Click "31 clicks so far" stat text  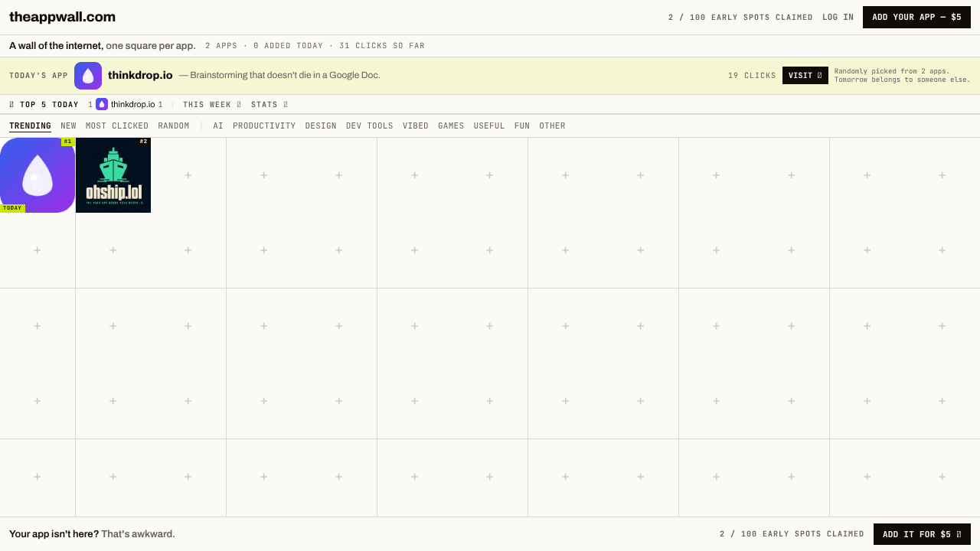[x=382, y=46]
